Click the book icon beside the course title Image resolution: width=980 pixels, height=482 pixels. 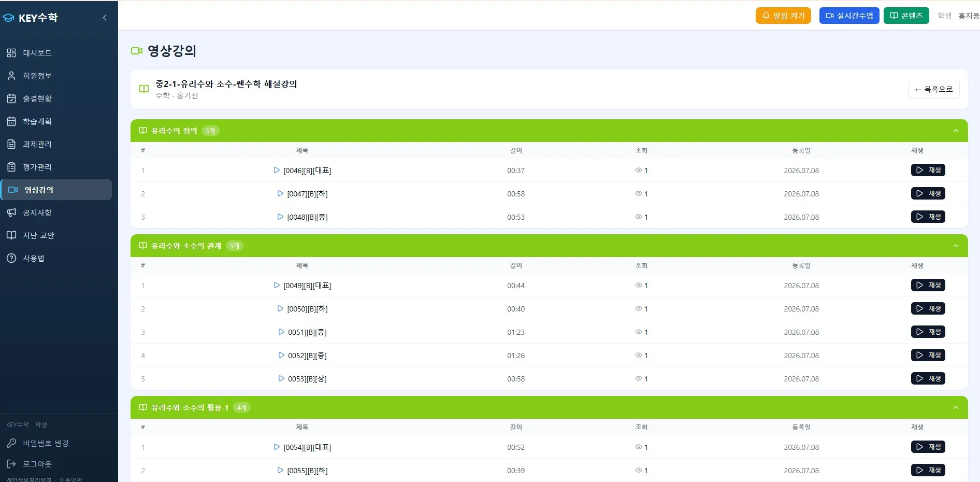pos(144,89)
